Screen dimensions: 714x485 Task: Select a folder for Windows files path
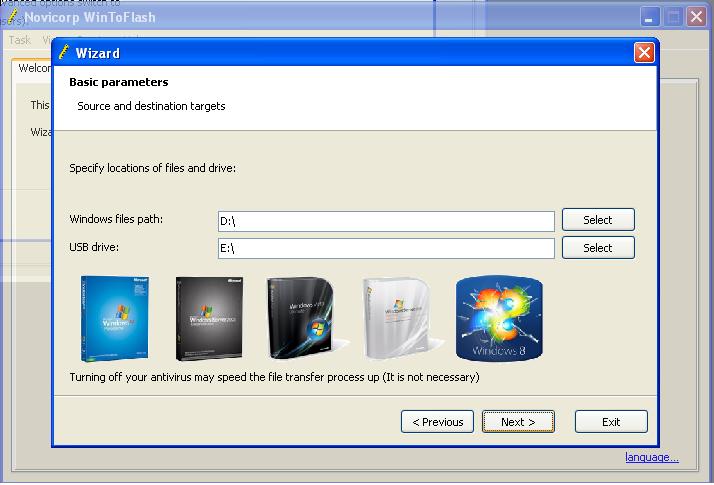tap(598, 220)
